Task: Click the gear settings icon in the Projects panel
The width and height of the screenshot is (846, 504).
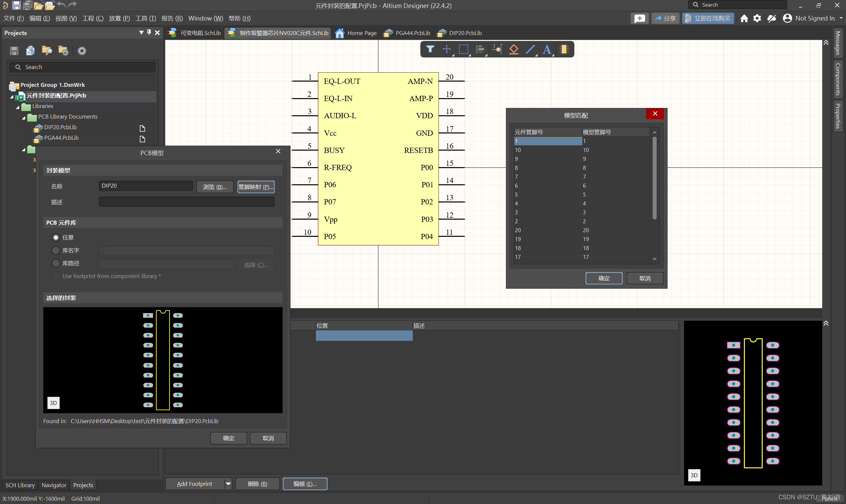Action: [x=82, y=51]
